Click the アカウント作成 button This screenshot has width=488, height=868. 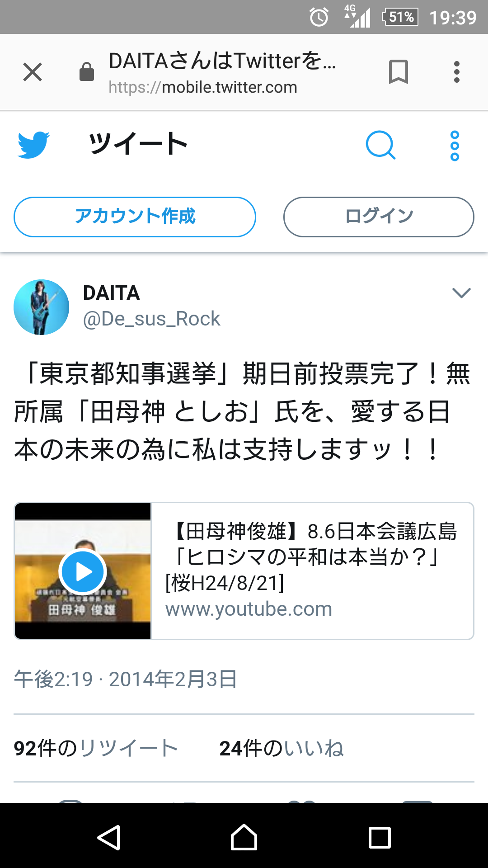click(x=135, y=217)
